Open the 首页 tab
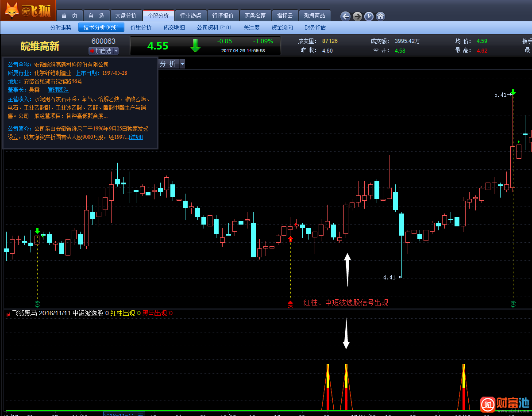The image size is (532, 416). pos(69,15)
